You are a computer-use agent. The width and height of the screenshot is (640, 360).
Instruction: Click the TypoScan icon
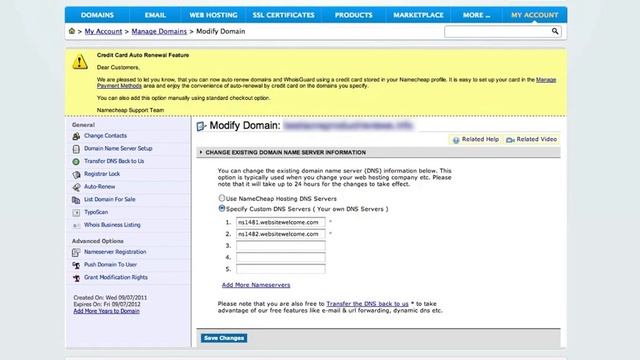click(76, 213)
